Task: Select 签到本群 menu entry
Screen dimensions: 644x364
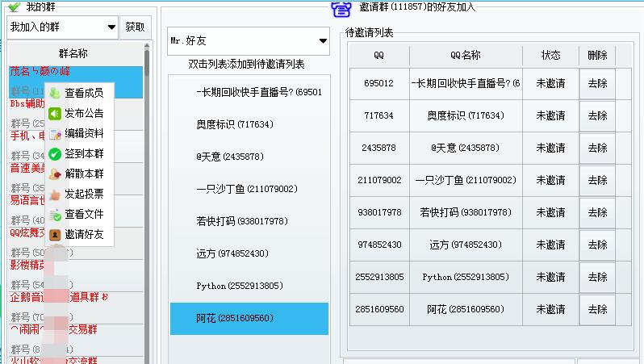Action: click(79, 154)
